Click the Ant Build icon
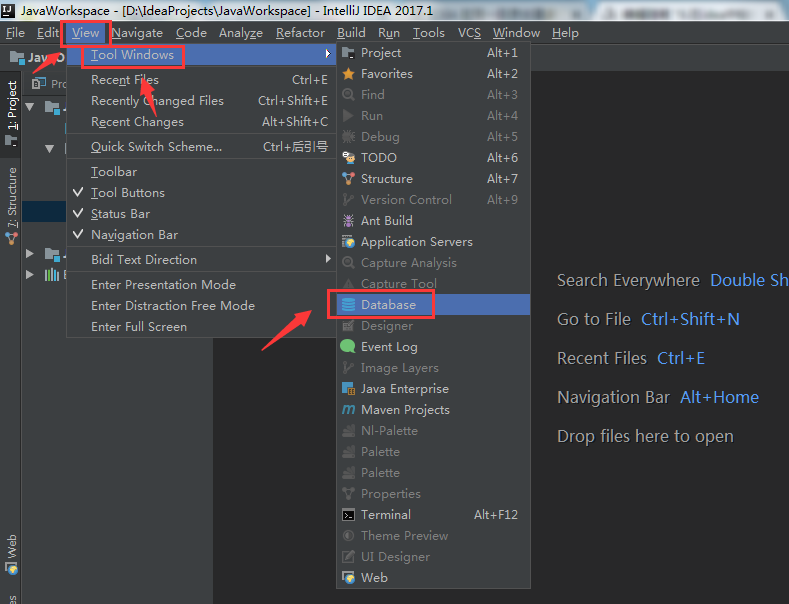Viewport: 789px width, 604px height. click(x=348, y=221)
